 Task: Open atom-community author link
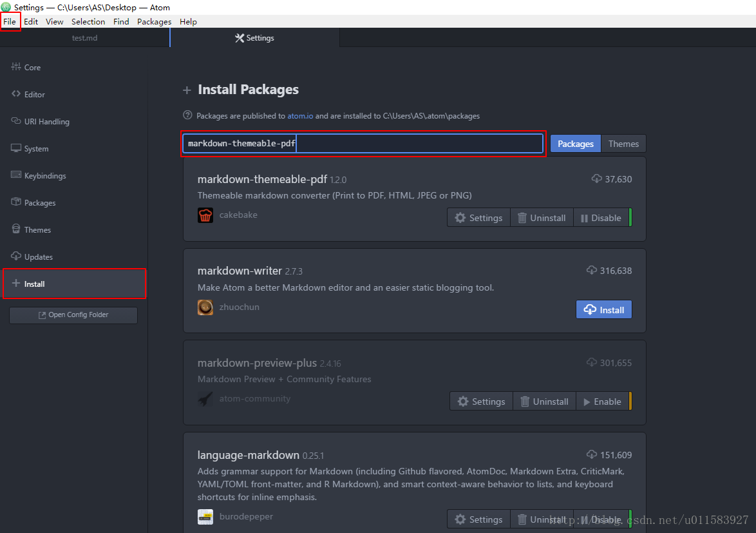click(255, 399)
